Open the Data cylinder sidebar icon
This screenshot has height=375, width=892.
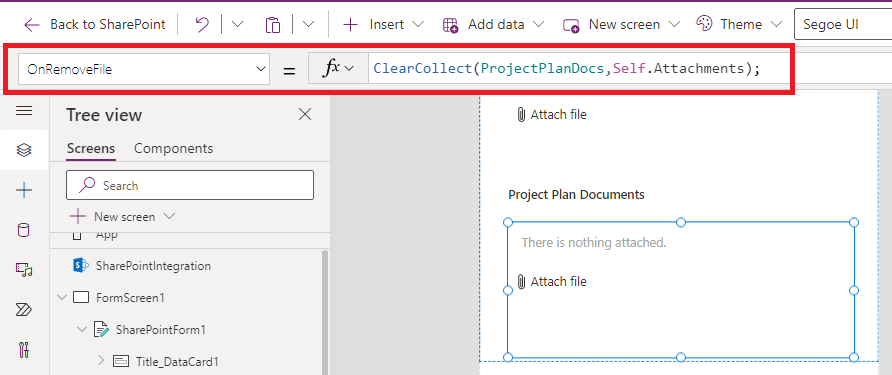pos(24,230)
